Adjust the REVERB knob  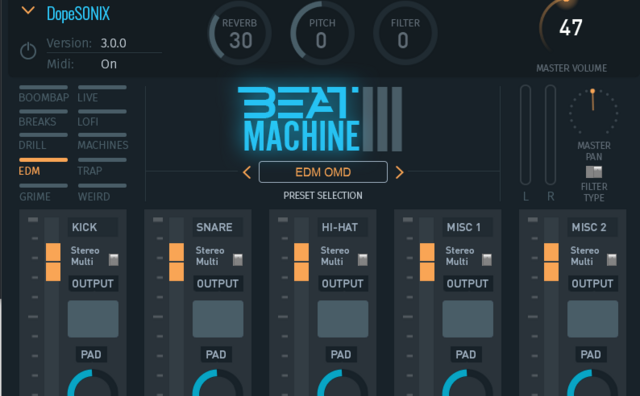coord(240,33)
